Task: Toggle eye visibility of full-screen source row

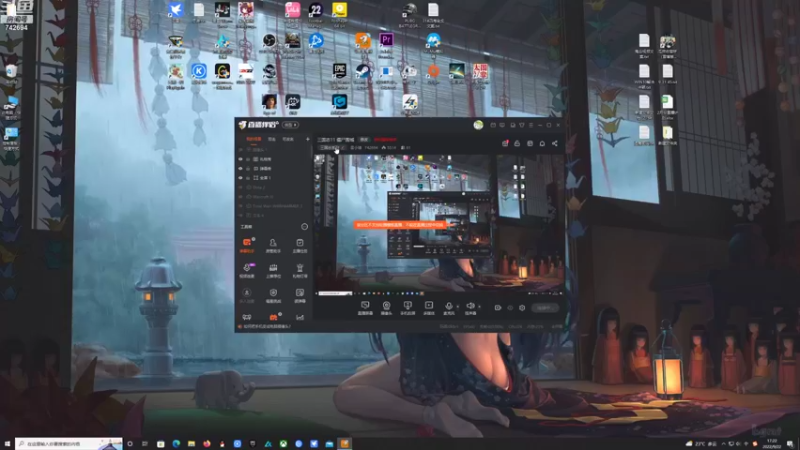Action: pos(241,178)
